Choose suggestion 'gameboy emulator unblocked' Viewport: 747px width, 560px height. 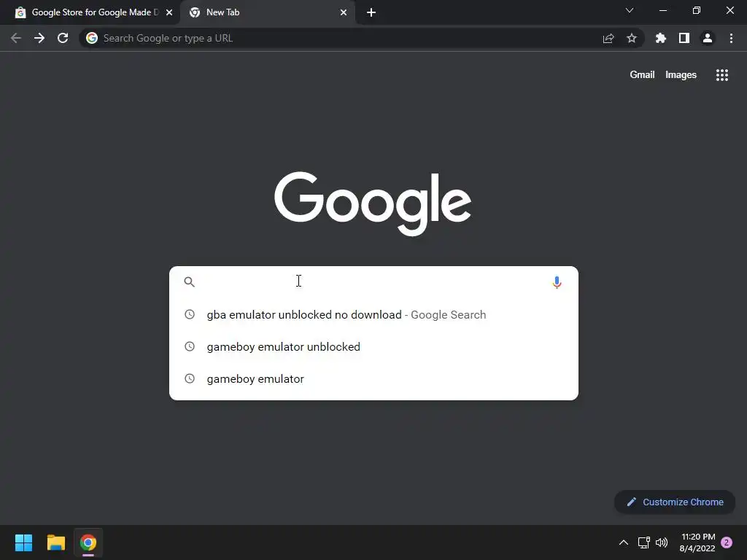point(373,346)
